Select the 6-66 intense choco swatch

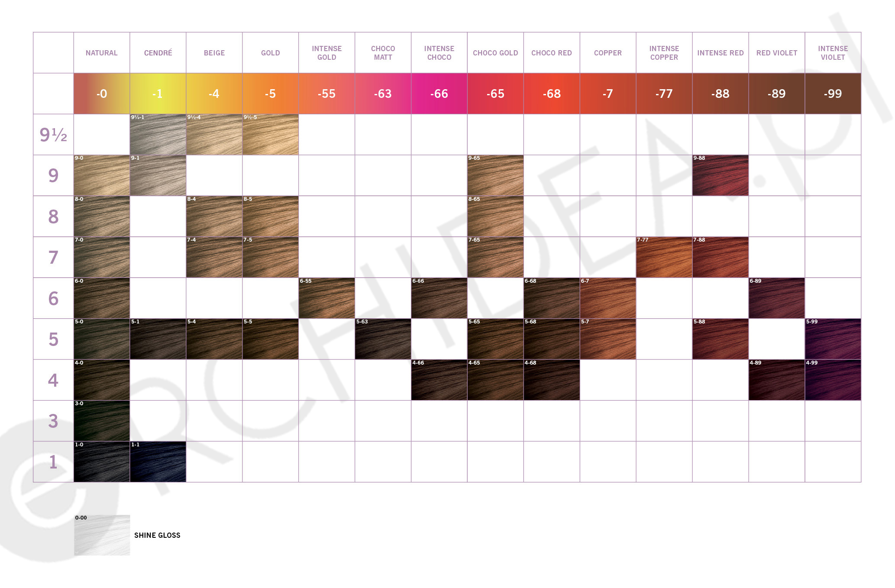439,298
